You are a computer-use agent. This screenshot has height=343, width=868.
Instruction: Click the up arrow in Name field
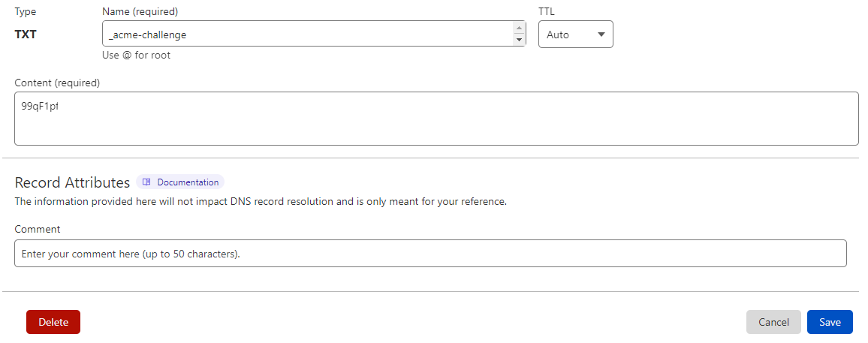pos(519,29)
